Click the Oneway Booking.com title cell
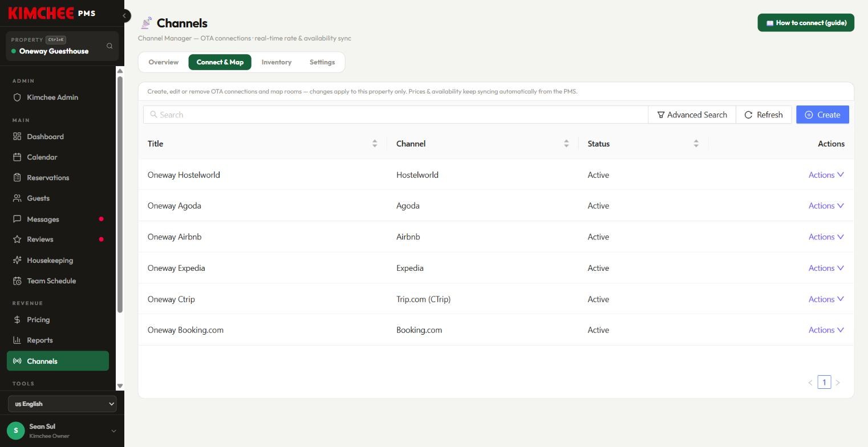 [185, 330]
